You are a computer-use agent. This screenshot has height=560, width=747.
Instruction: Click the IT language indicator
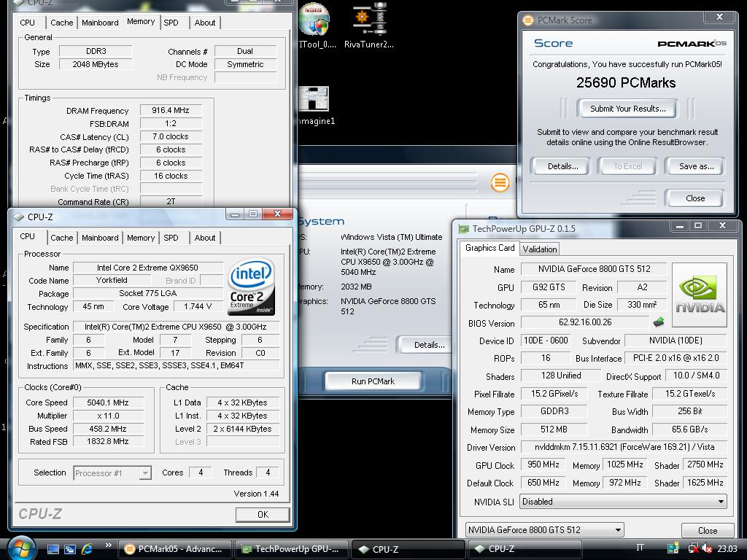click(640, 548)
